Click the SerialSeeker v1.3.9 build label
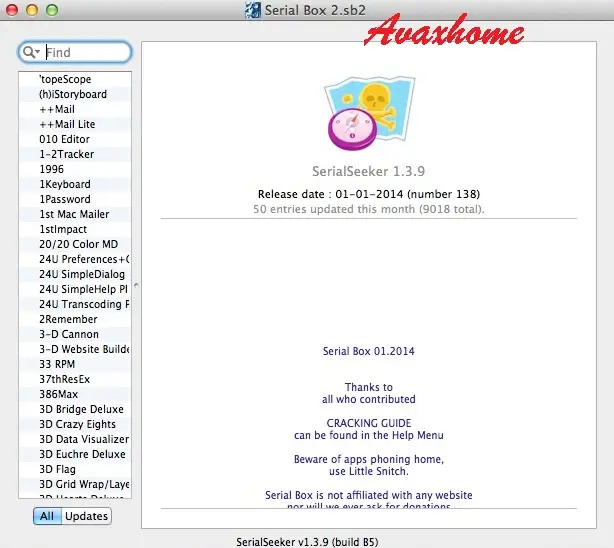 pos(307,542)
